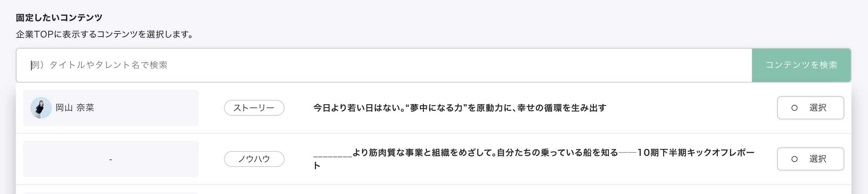Click the 企業TOPに表示するコンテンツ description text
Screen dimensions: 868x194
[x=105, y=35]
